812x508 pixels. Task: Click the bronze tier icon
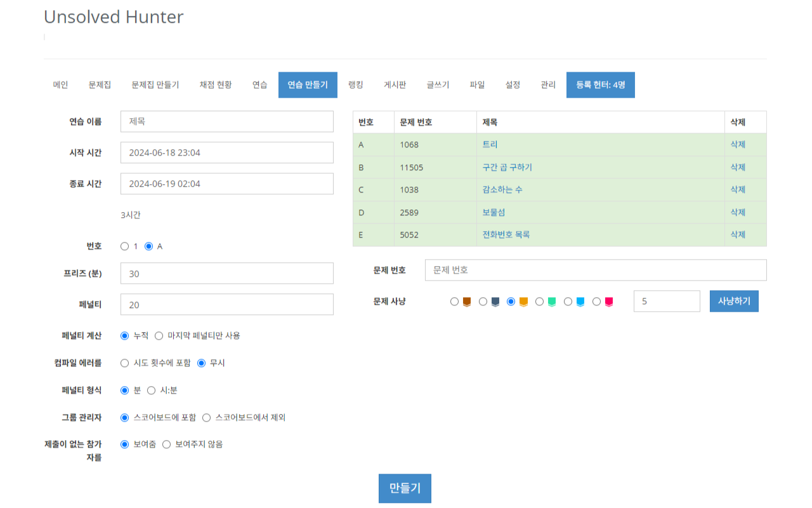click(x=467, y=302)
